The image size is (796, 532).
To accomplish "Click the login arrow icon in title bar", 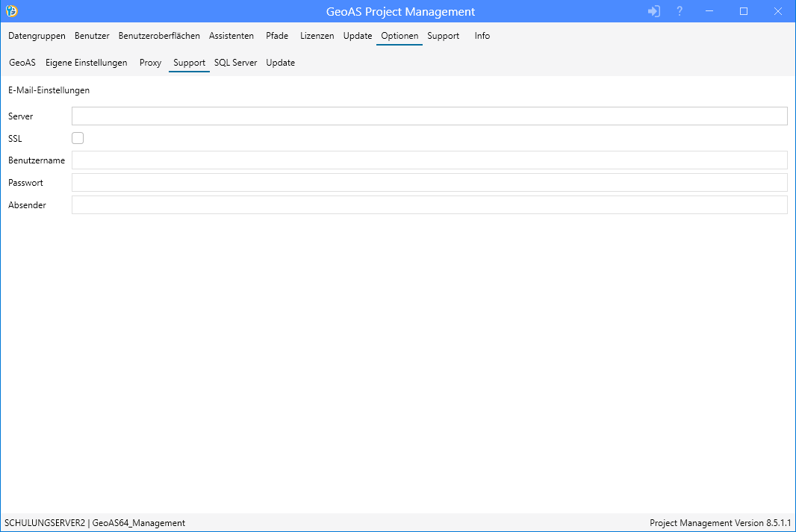I will [x=654, y=11].
